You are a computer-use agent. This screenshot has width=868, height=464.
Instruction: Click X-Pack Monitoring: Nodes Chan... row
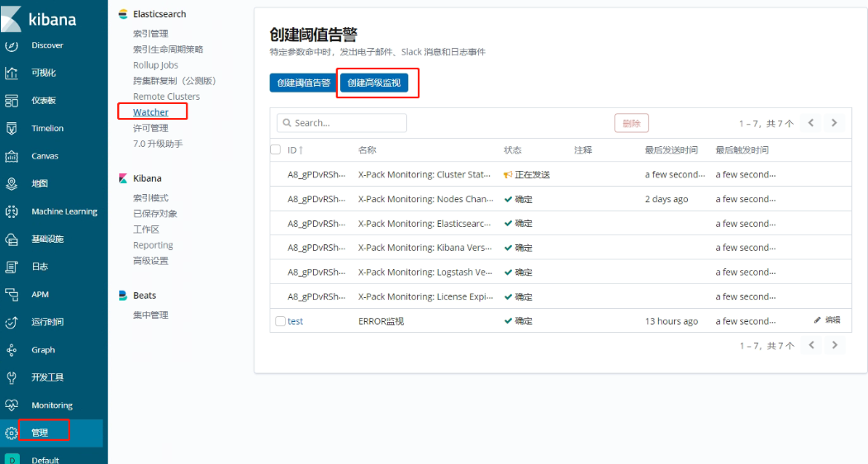coord(561,199)
